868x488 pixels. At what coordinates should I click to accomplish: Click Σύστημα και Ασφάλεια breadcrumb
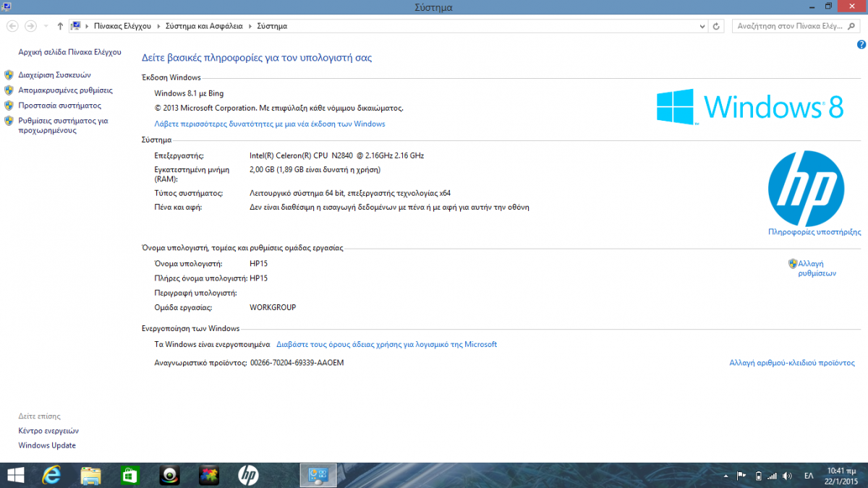[205, 26]
